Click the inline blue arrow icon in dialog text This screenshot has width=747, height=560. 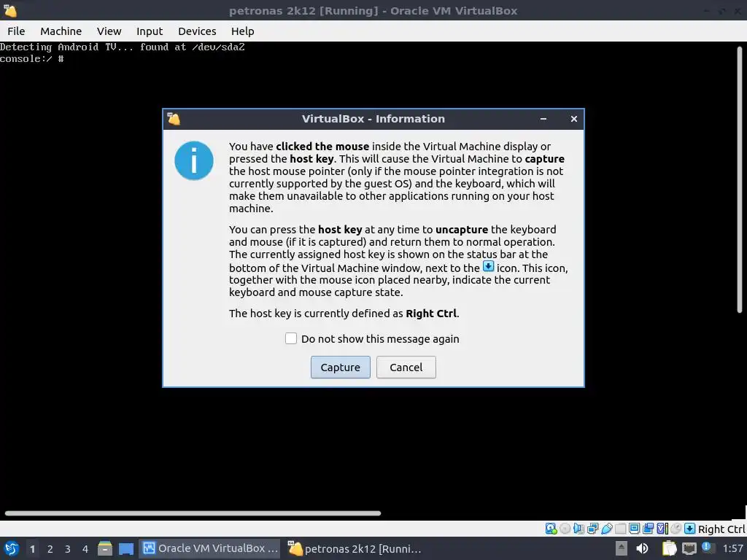(488, 266)
